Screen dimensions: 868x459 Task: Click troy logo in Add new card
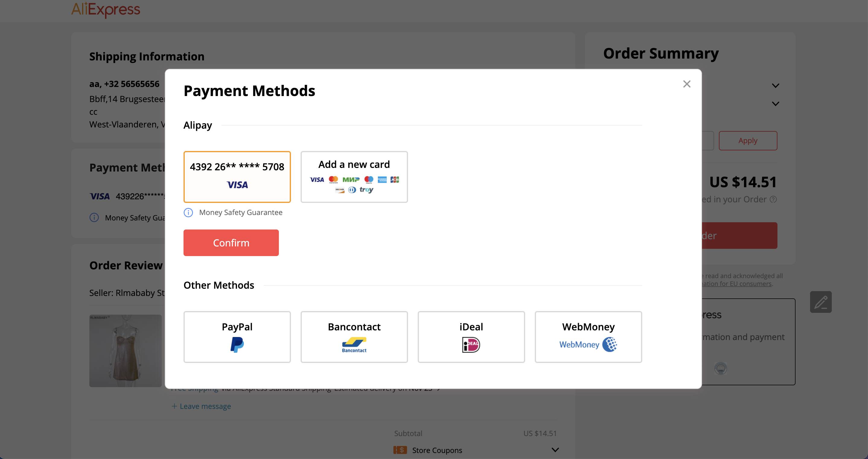(366, 190)
